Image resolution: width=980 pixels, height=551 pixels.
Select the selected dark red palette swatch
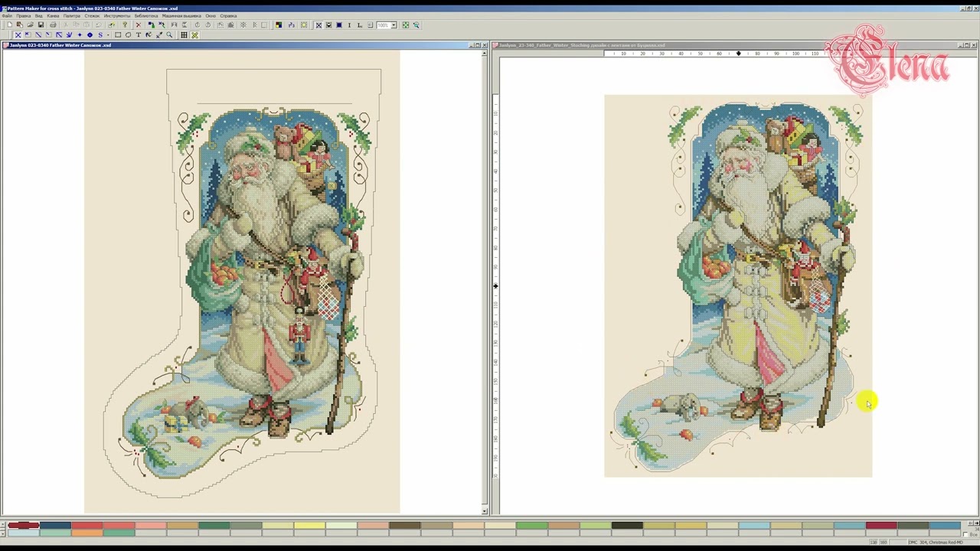pyautogui.click(x=23, y=525)
